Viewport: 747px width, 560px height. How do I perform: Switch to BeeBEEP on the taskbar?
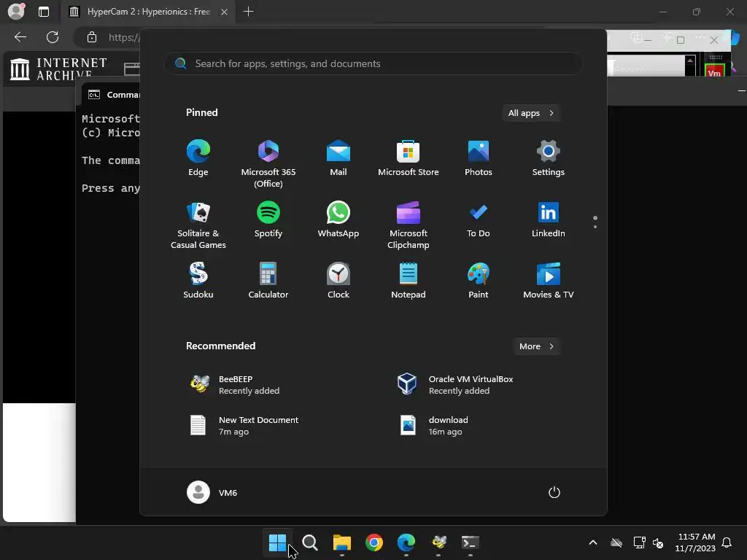click(x=438, y=542)
